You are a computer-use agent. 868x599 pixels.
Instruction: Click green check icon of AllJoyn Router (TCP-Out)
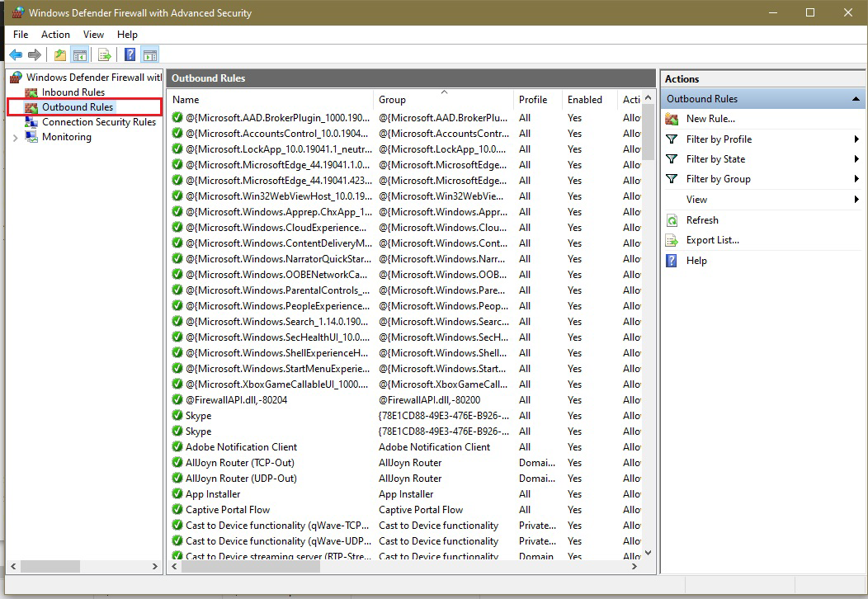[x=177, y=462]
